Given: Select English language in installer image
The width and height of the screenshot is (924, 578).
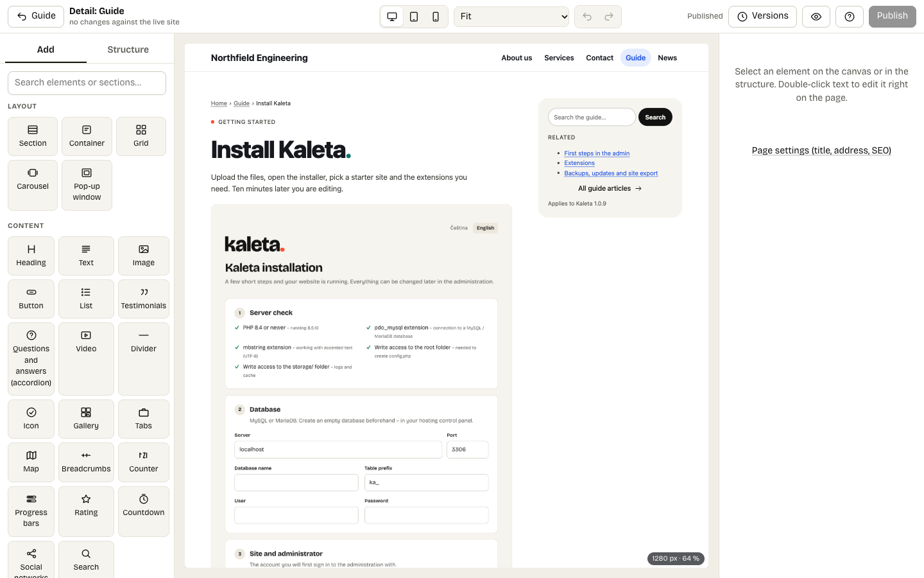Looking at the screenshot, I should [x=485, y=228].
